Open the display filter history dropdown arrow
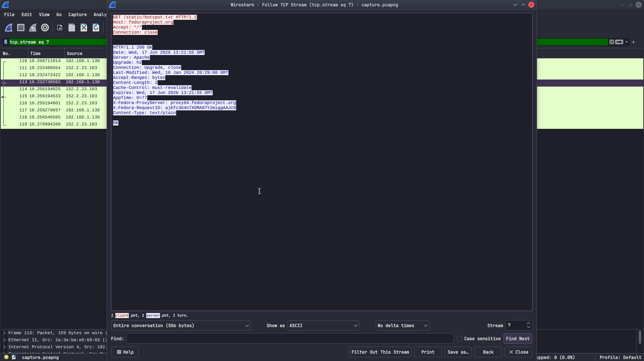Viewport: 644px width, 361px height. (x=627, y=42)
